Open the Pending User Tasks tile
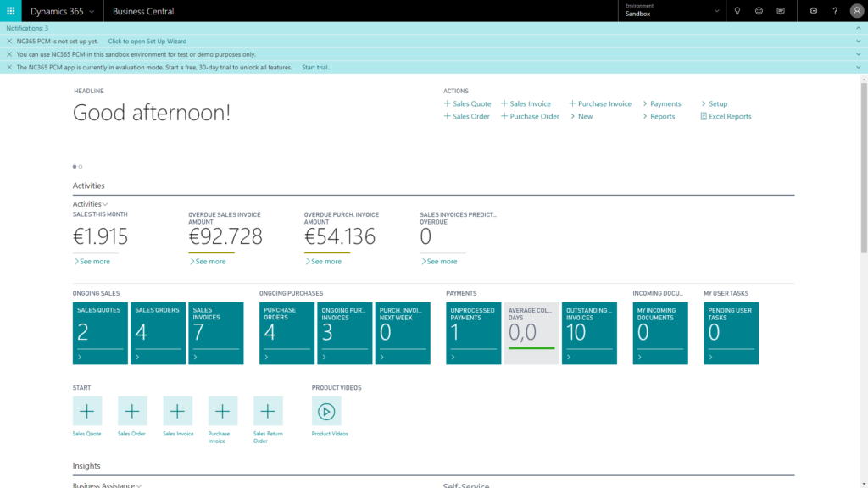 tap(732, 333)
